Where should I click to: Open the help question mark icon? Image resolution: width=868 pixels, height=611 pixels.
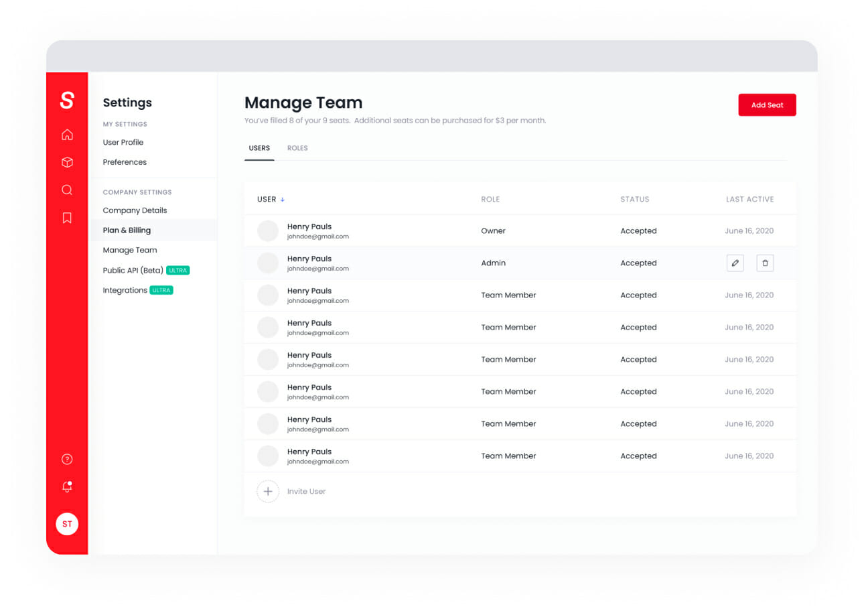[67, 459]
